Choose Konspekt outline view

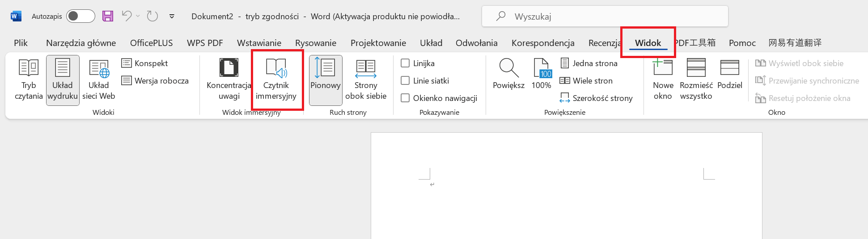click(x=145, y=63)
